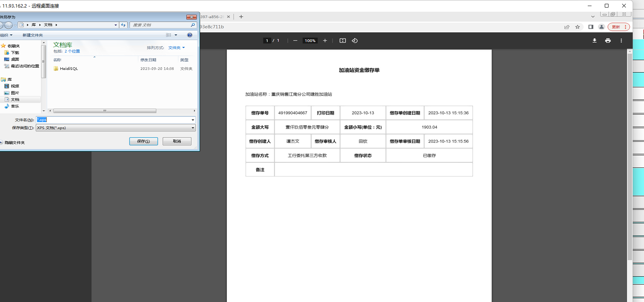Click the 取消 cancel button
Viewport: 644px width, 302px height.
177,141
